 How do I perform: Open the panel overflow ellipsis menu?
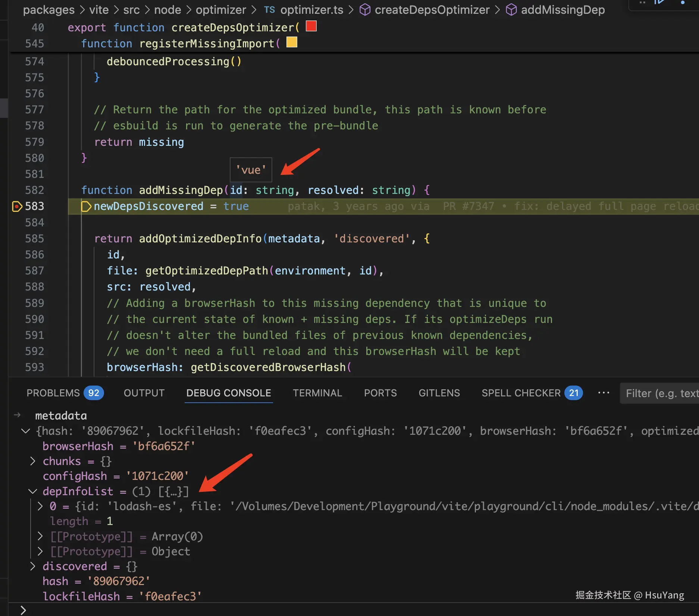[x=604, y=393]
